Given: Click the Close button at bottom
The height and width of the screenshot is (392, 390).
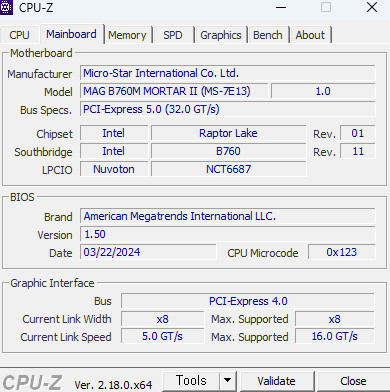Looking at the screenshot, I should click(353, 381).
